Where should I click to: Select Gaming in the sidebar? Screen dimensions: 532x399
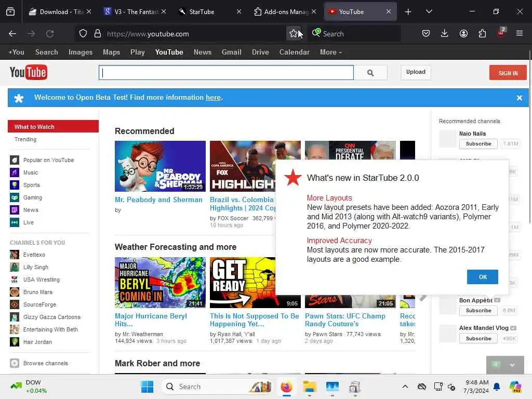click(33, 197)
